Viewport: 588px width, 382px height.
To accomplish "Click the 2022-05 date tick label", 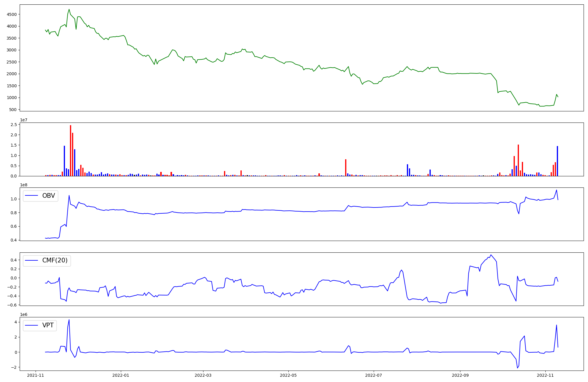I will point(288,375).
